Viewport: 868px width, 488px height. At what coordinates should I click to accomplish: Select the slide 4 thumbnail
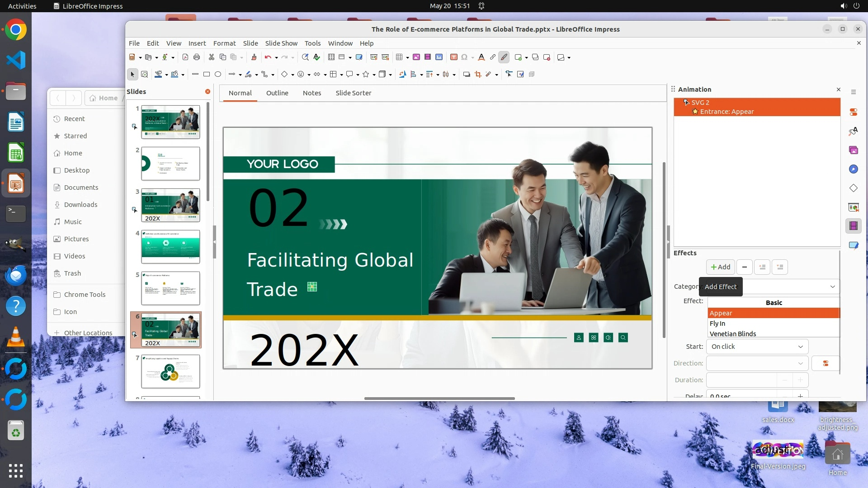(x=170, y=247)
